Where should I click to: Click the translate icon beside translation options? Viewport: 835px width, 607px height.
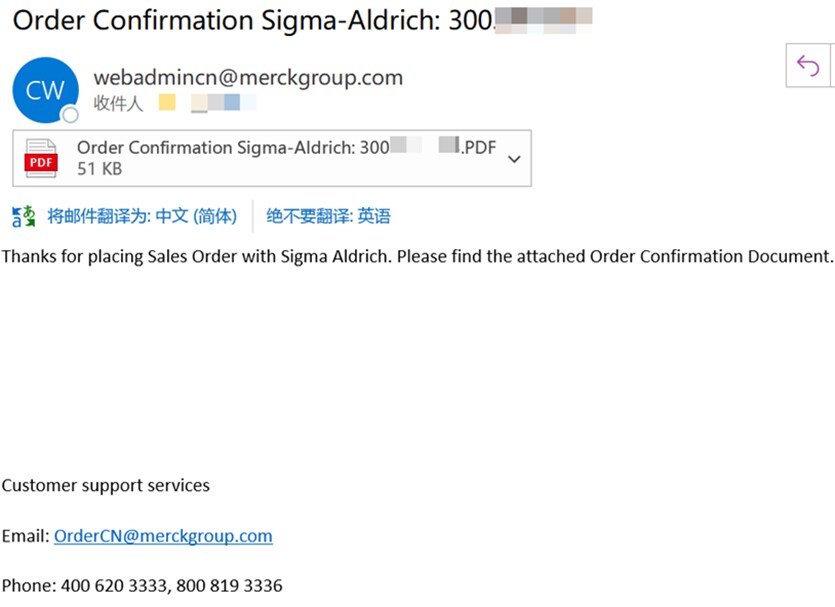(23, 216)
